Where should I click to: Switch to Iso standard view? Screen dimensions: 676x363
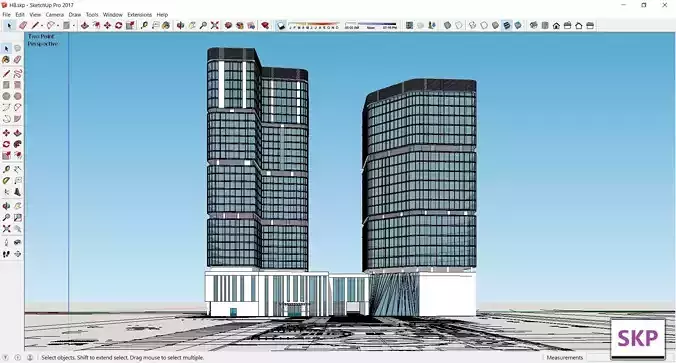[534, 25]
